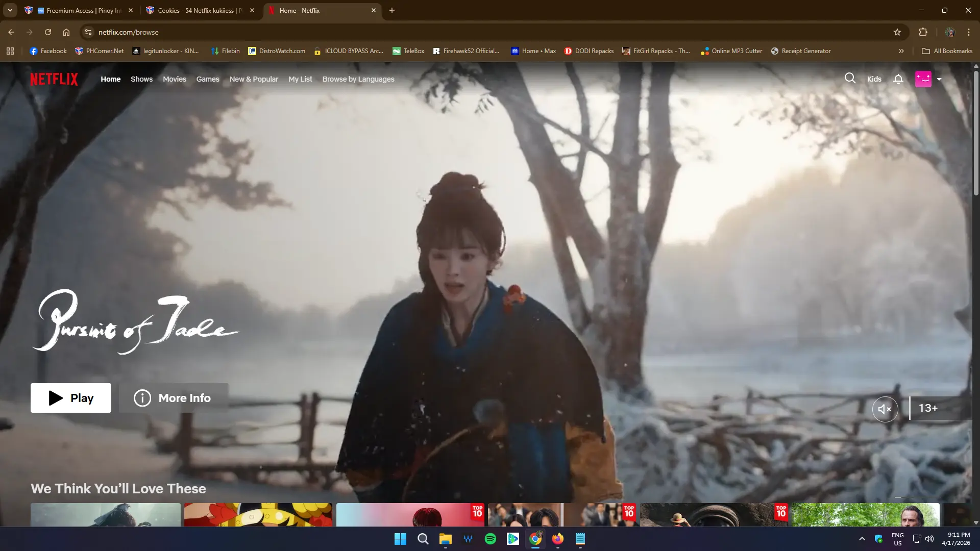Close the Freemium Access tab
The height and width of the screenshot is (551, 980).
point(131,10)
